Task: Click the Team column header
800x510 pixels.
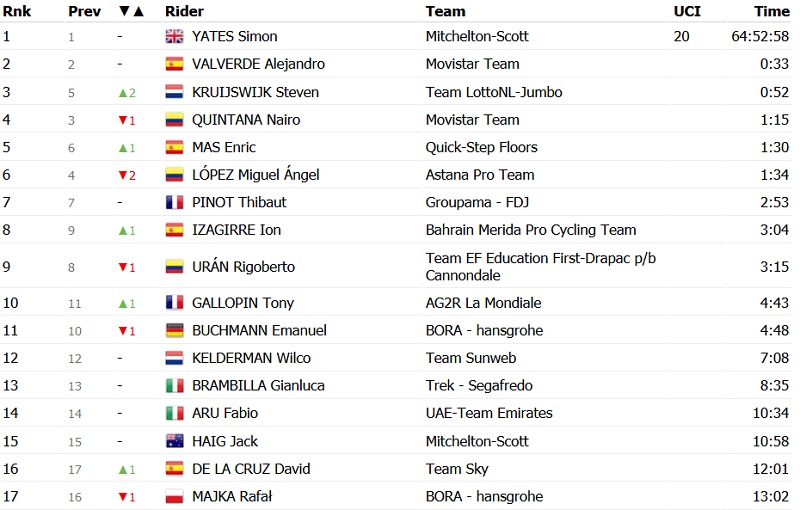Action: [445, 12]
